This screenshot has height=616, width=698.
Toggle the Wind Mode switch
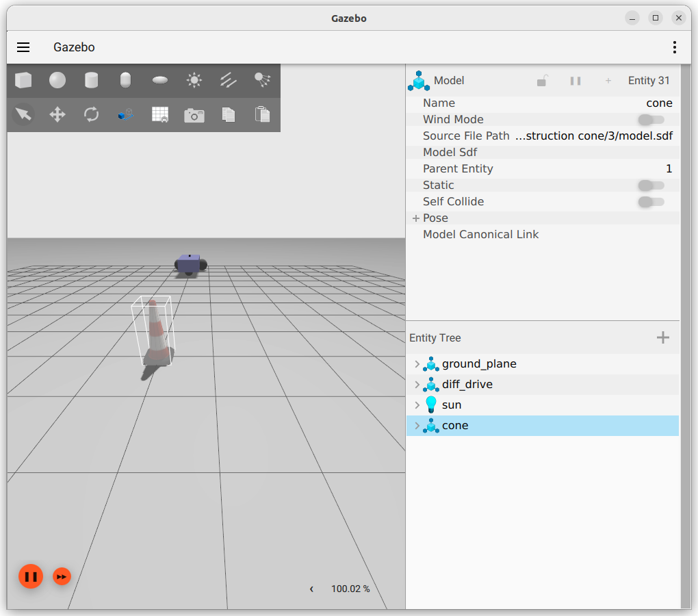click(x=650, y=120)
